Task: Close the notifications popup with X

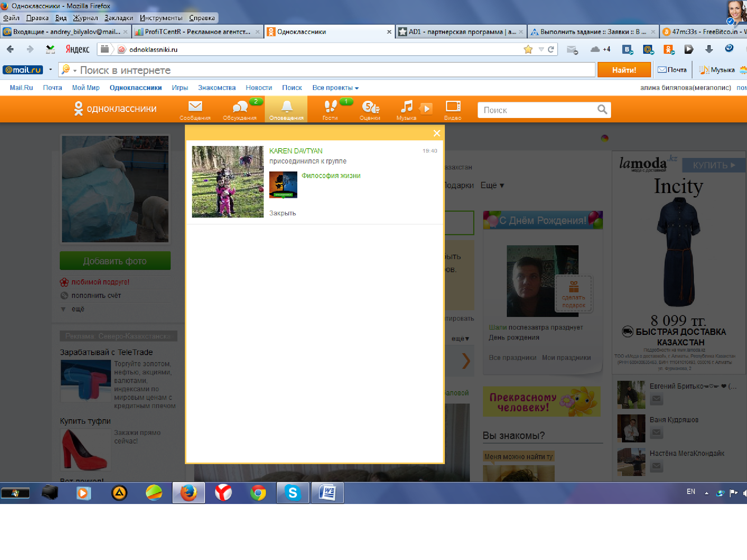Action: pos(437,133)
